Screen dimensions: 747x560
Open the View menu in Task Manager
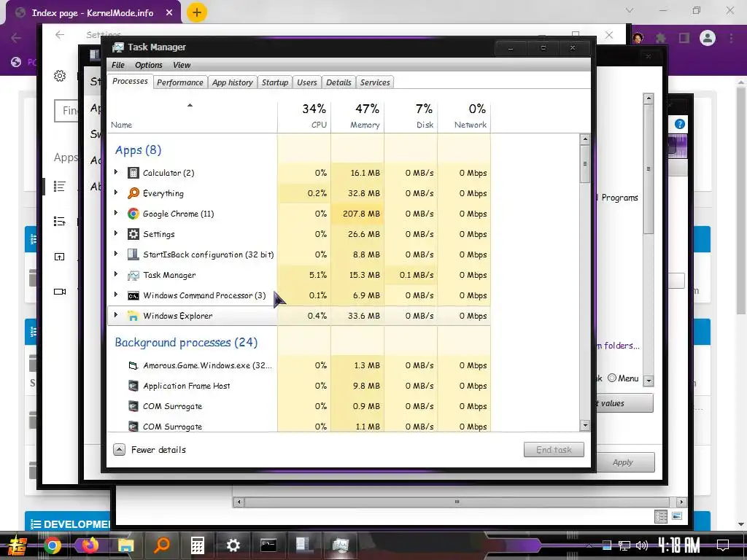(x=182, y=65)
